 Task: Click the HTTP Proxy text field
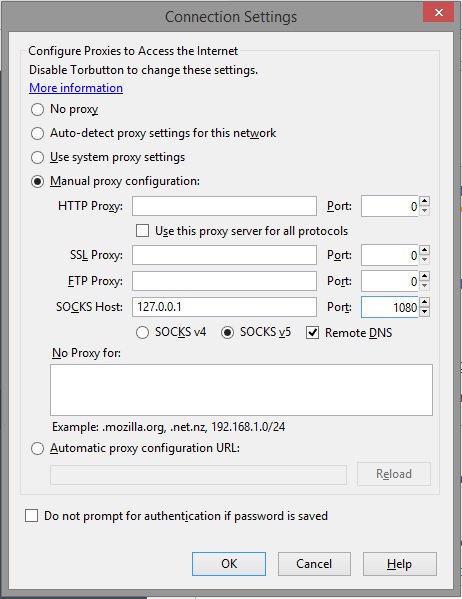224,206
